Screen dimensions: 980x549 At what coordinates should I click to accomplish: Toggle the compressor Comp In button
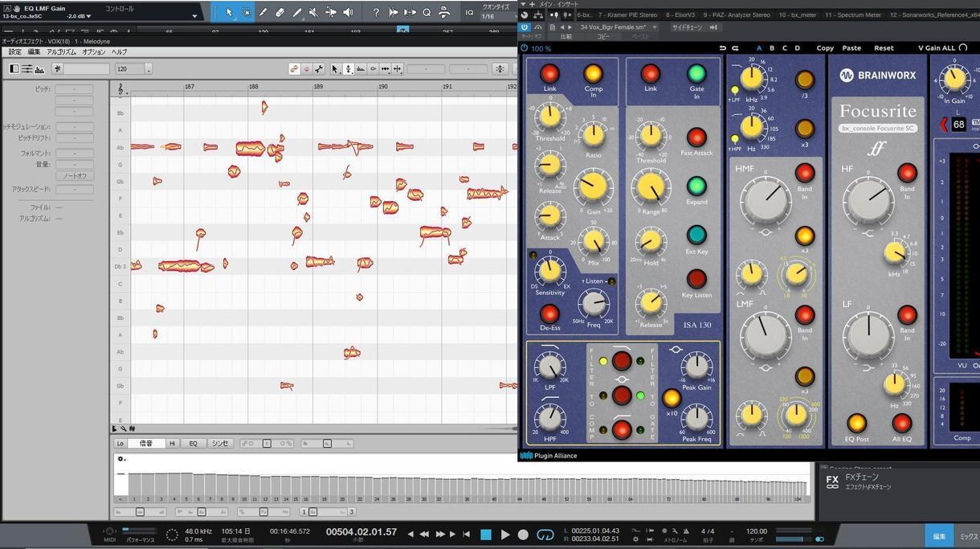pyautogui.click(x=593, y=75)
